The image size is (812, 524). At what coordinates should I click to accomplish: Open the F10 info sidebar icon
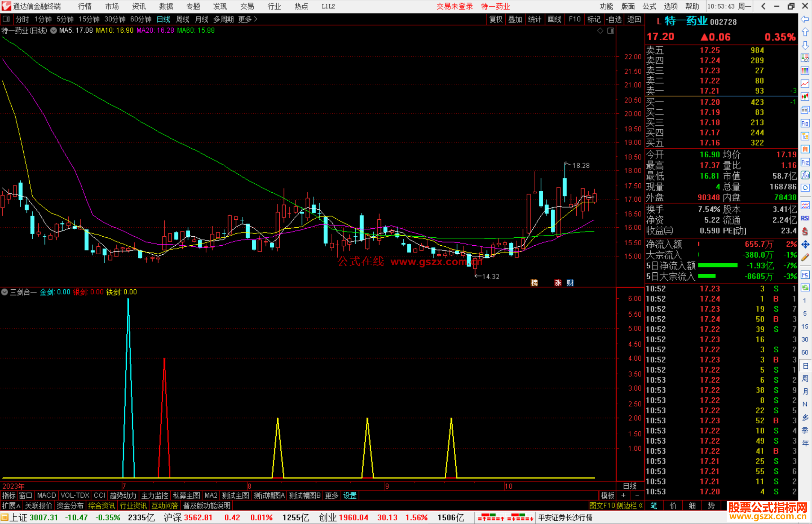pos(805,123)
